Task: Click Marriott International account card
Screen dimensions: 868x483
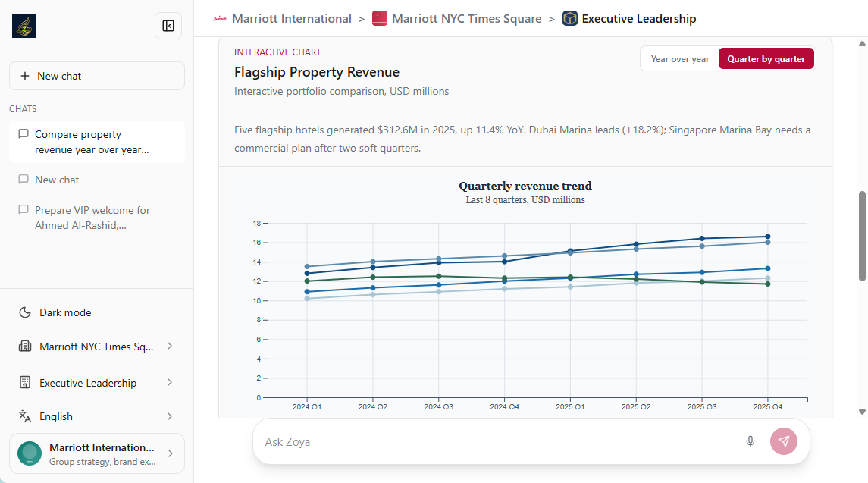Action: (97, 453)
